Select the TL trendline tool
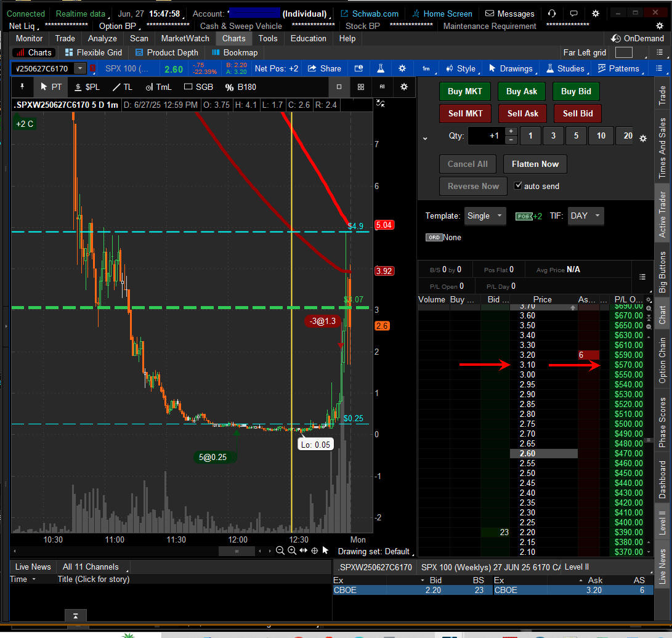The image size is (672, 638). pos(122,87)
